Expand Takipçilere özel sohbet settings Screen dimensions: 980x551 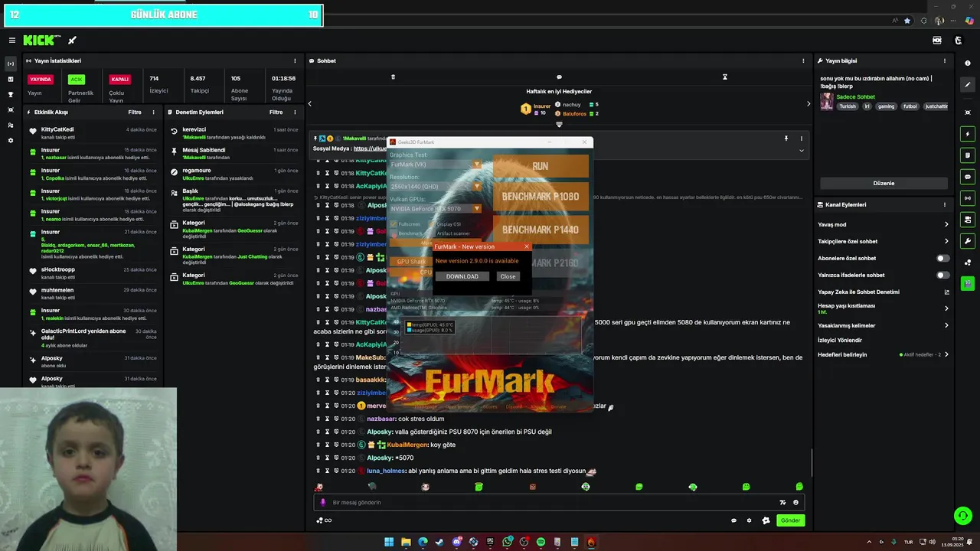click(x=946, y=241)
